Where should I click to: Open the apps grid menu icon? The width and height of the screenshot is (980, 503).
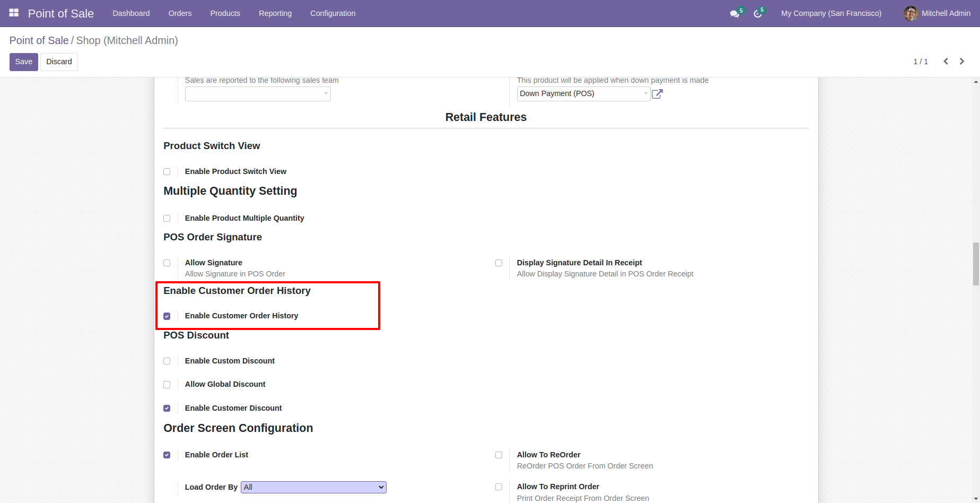click(x=14, y=13)
